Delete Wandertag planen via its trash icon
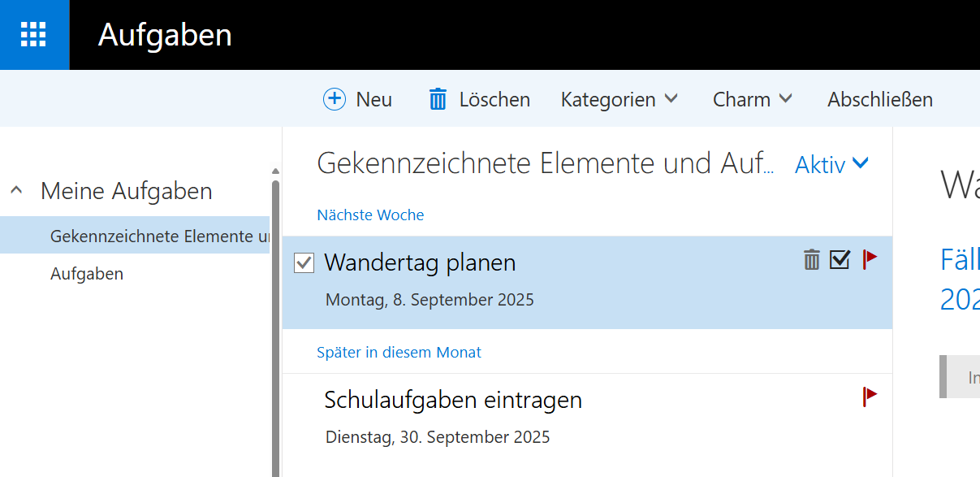This screenshot has height=477, width=980. click(811, 260)
